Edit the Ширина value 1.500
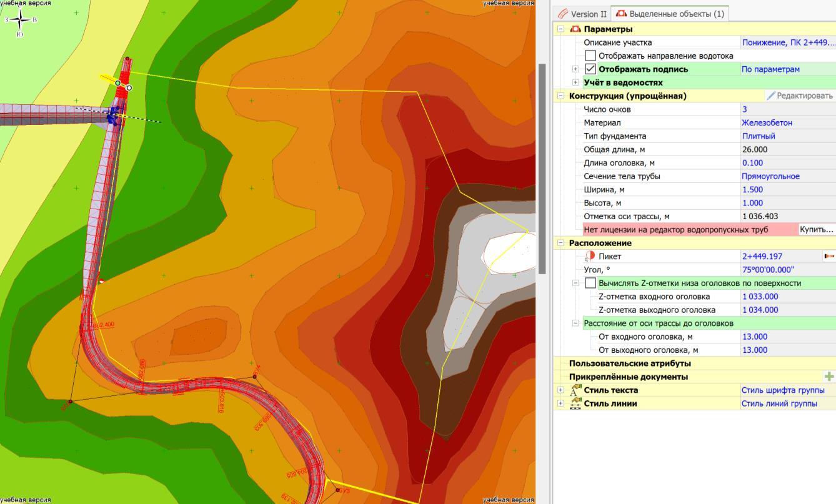Viewport: 836px width, 504px height. click(x=788, y=189)
